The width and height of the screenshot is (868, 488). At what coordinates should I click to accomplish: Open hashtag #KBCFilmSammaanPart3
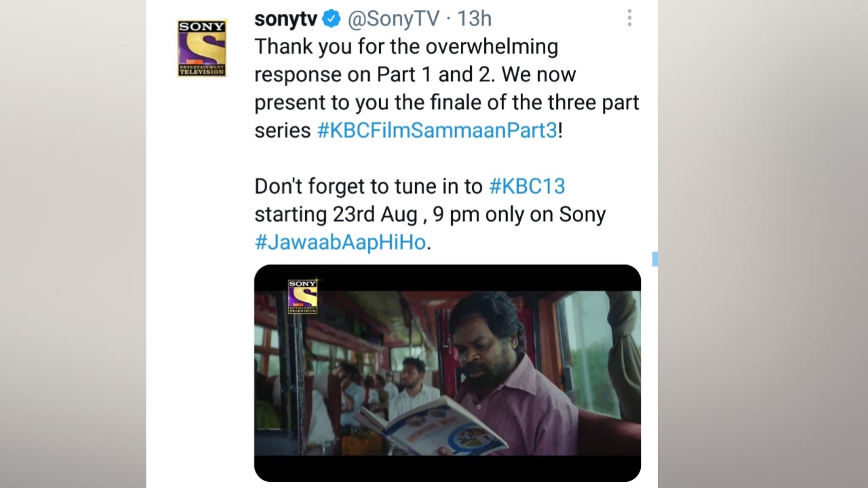coord(437,130)
